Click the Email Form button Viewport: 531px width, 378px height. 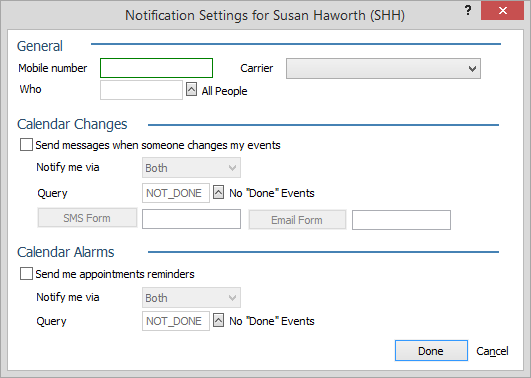click(297, 220)
